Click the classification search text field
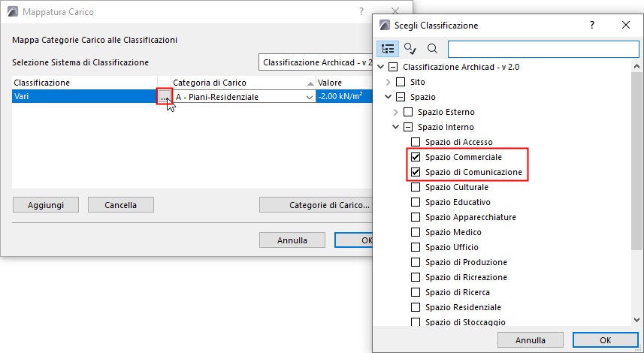This screenshot has height=353, width=644. point(541,49)
